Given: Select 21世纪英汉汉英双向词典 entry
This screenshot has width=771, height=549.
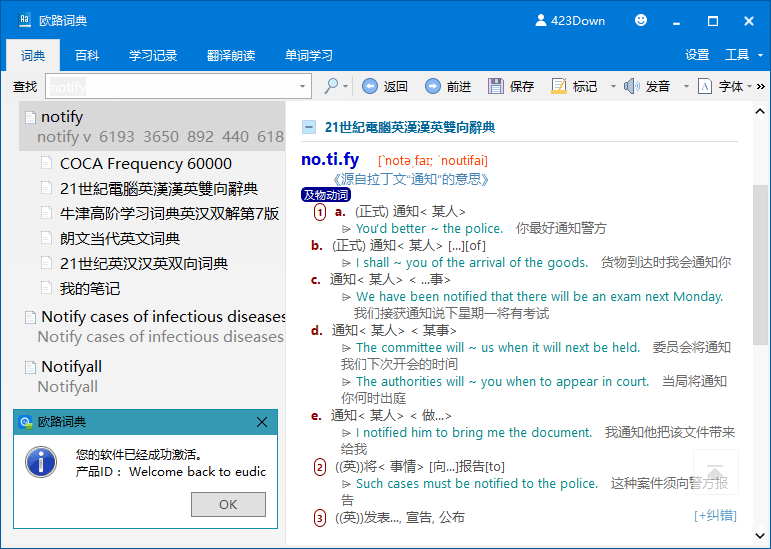Looking at the screenshot, I should click(x=144, y=263).
